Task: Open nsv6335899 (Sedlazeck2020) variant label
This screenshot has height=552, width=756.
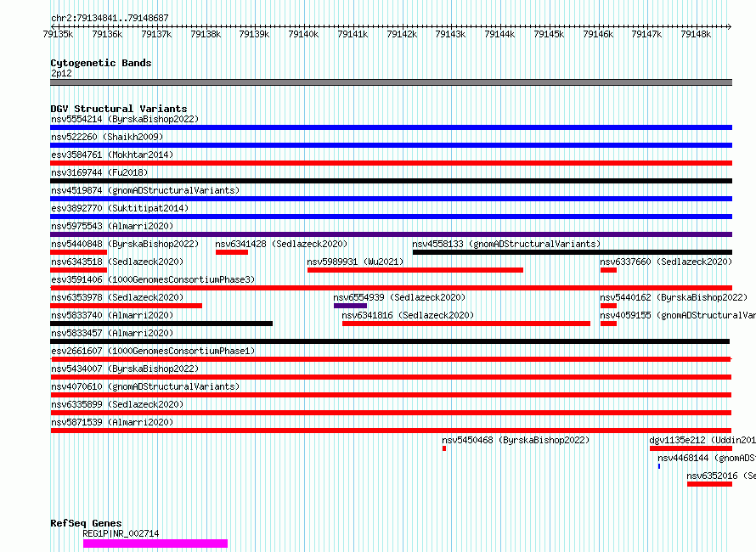Action: (117, 404)
